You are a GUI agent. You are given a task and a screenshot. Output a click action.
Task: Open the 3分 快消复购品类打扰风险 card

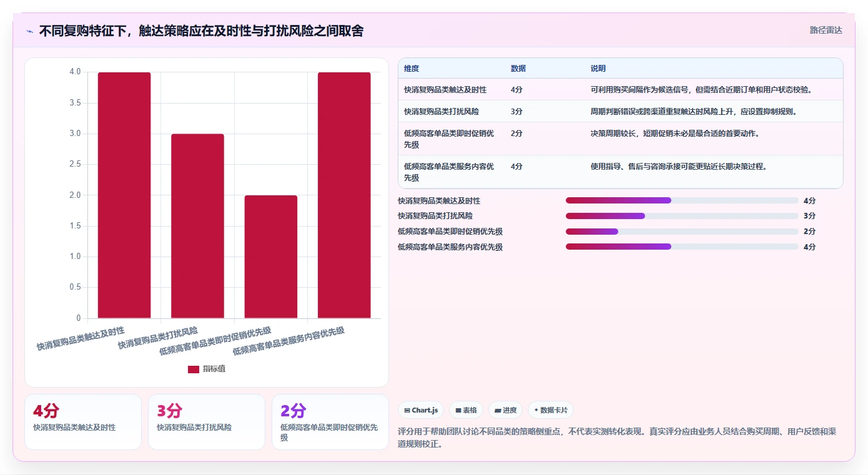point(207,422)
